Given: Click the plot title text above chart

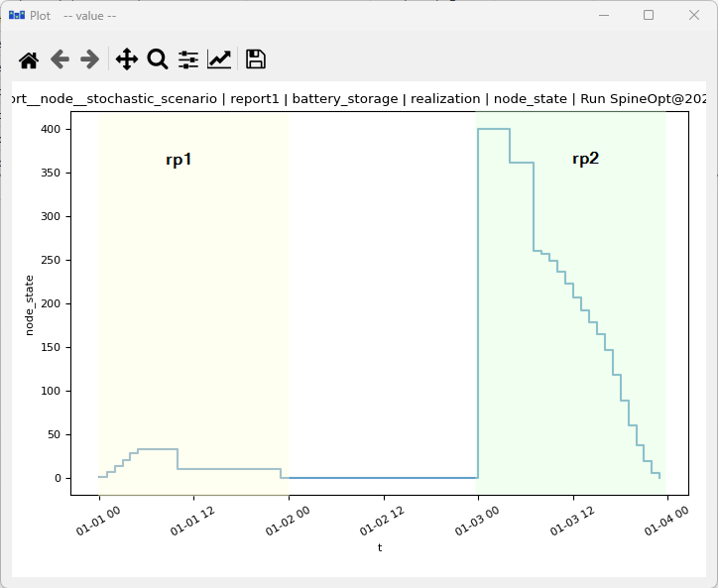Looking at the screenshot, I should click(359, 99).
